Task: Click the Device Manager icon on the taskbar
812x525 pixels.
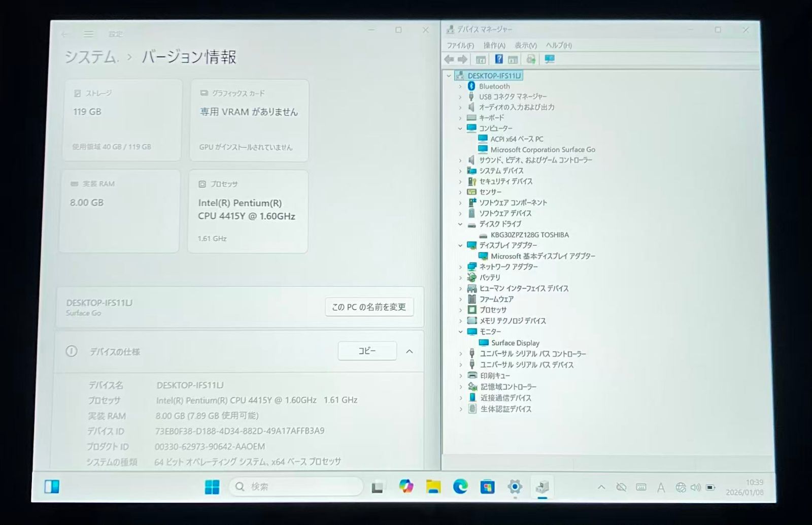Action: coord(543,487)
